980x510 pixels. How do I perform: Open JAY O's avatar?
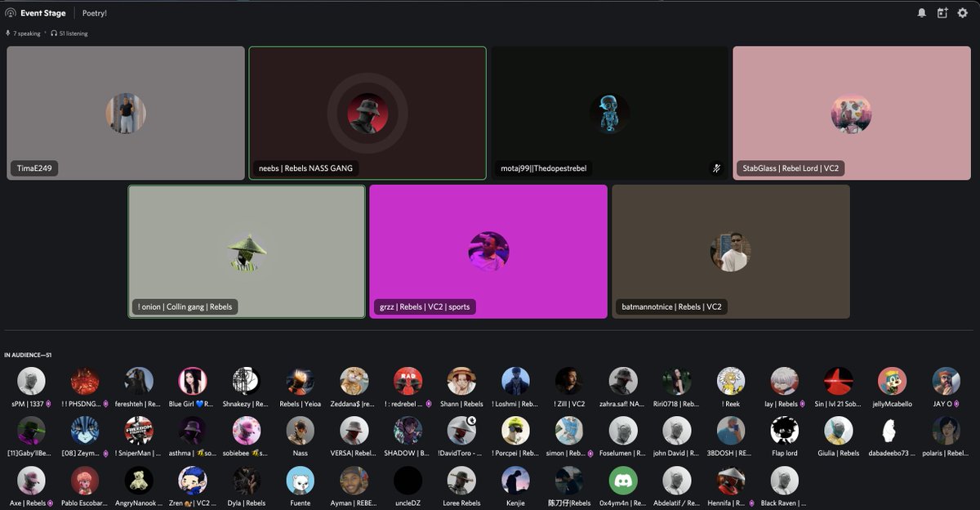pyautogui.click(x=947, y=381)
